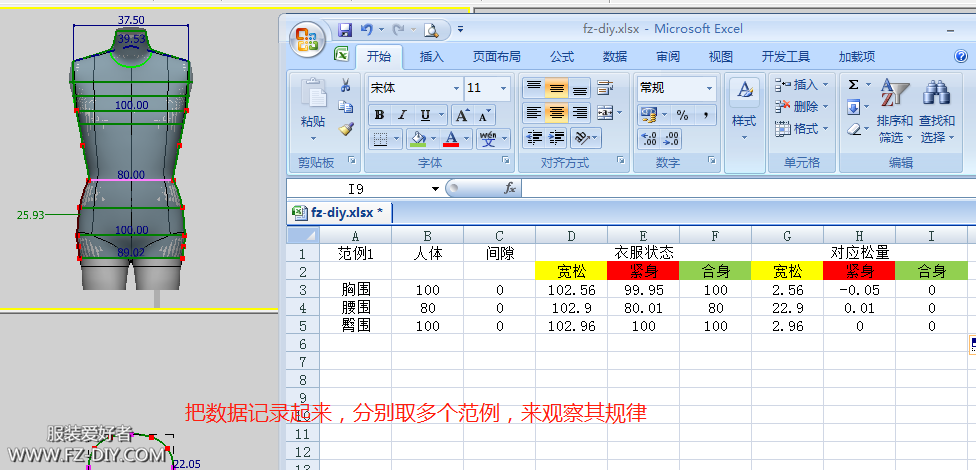Screen dimensions: 976x470
Task: Click the Clear eraser icon
Action: click(853, 129)
